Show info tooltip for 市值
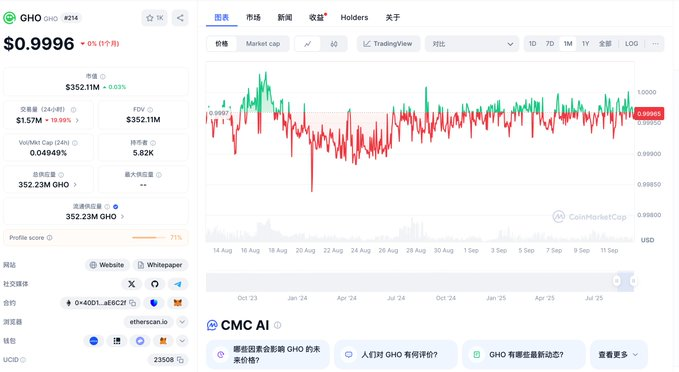 coord(103,77)
